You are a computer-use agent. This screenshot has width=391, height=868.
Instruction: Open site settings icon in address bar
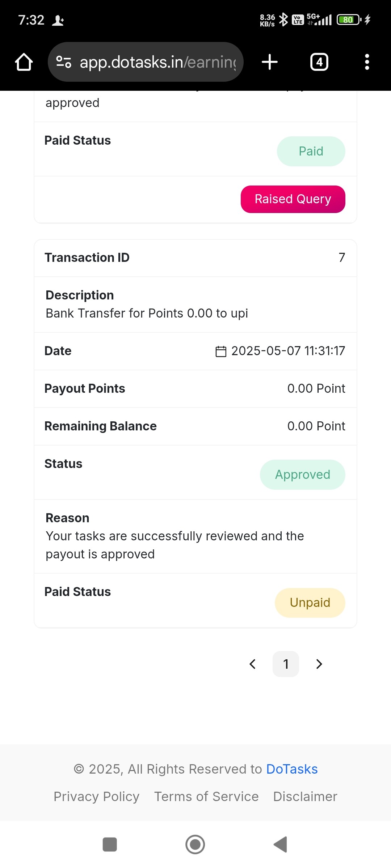click(x=64, y=62)
